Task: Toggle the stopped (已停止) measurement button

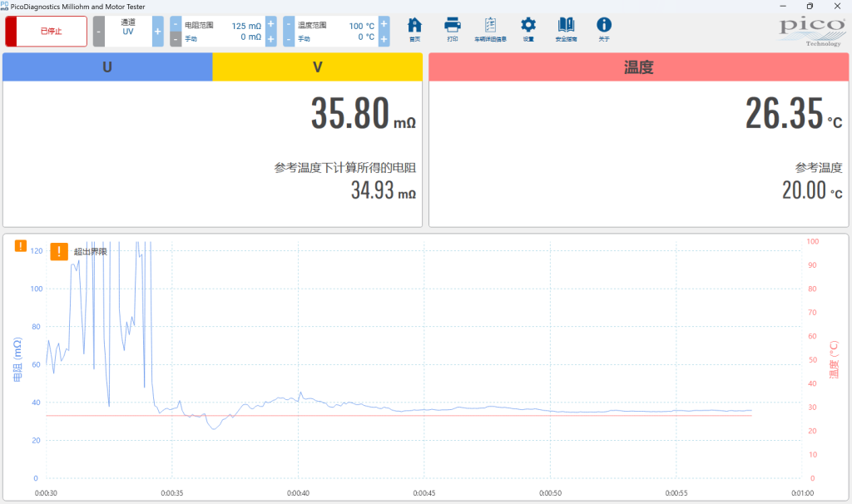Action: pyautogui.click(x=47, y=31)
